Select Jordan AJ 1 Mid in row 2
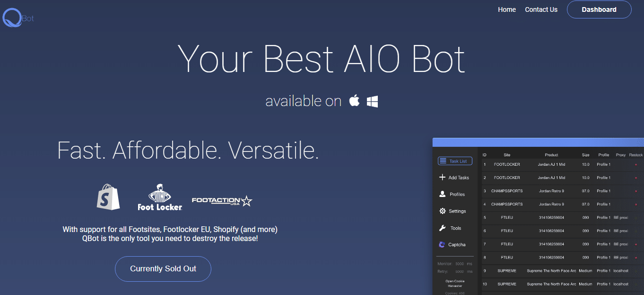This screenshot has height=295, width=644. coord(551,178)
